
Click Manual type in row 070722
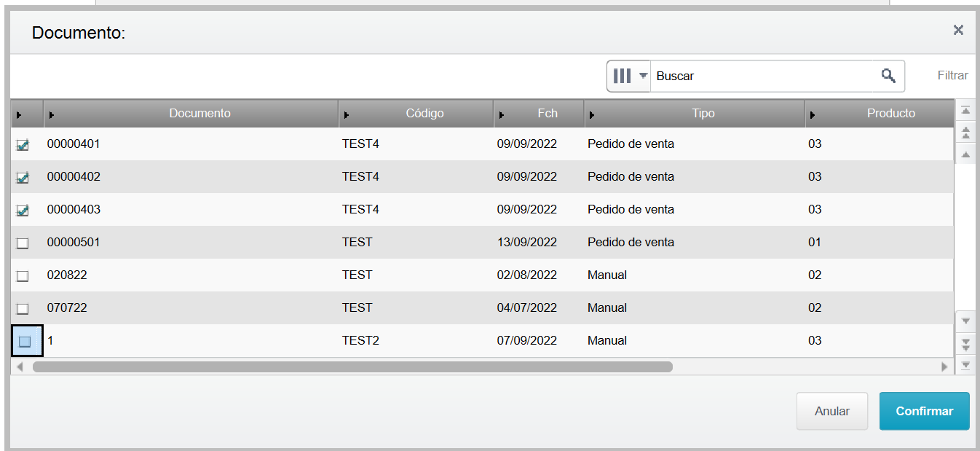(x=607, y=308)
